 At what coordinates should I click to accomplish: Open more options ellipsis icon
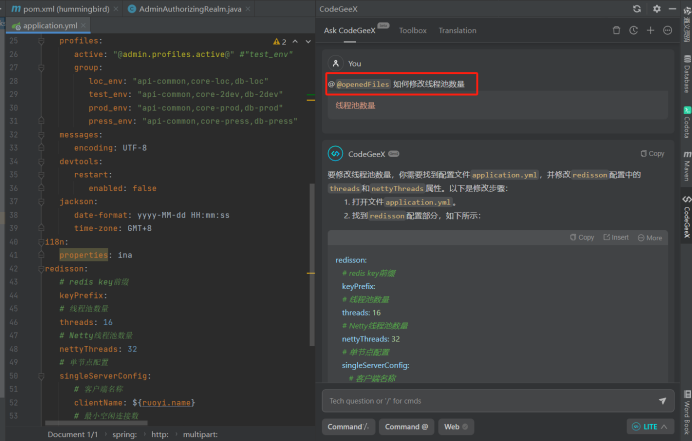[x=668, y=30]
